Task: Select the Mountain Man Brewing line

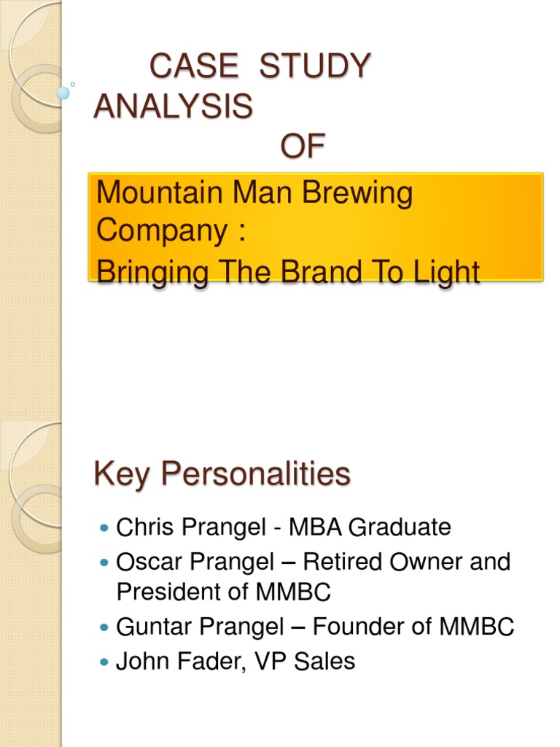Action: 254,193
